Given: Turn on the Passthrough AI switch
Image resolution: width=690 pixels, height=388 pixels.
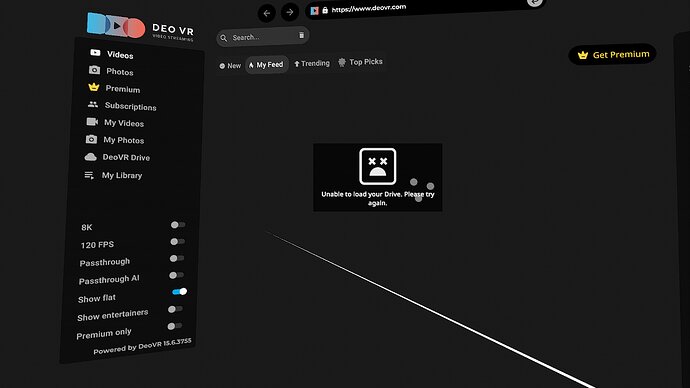Looking at the screenshot, I should (176, 275).
